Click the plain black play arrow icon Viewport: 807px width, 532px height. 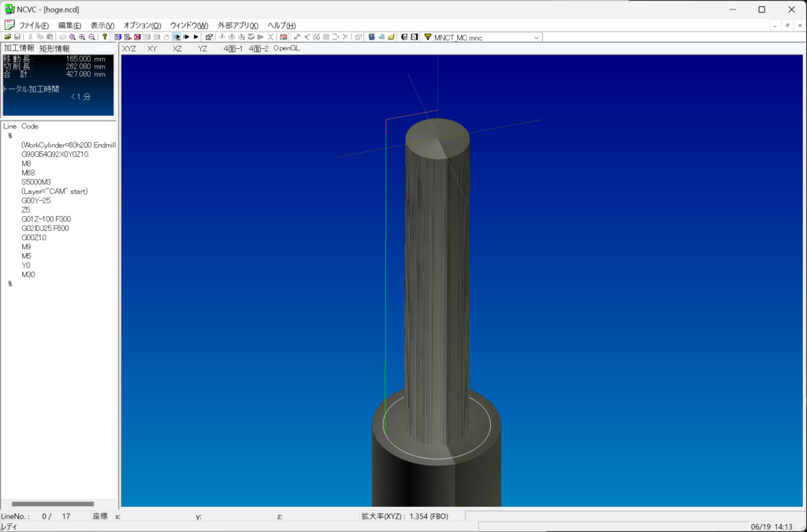(x=196, y=37)
